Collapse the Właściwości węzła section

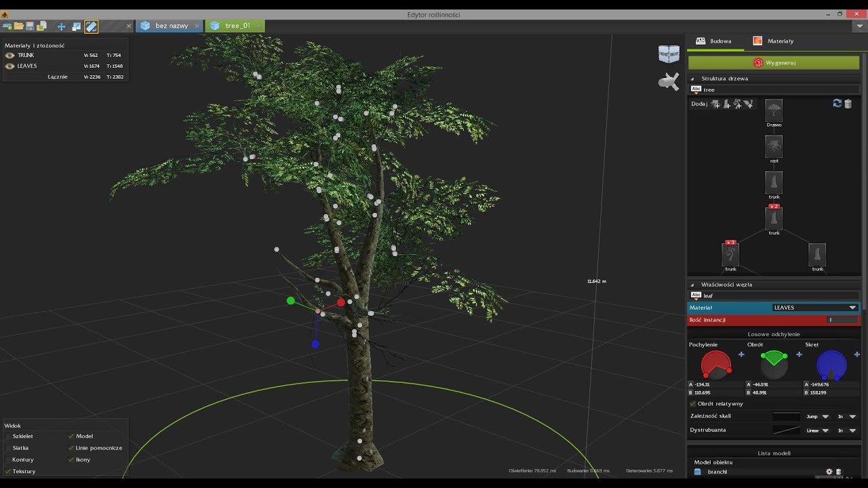point(692,285)
